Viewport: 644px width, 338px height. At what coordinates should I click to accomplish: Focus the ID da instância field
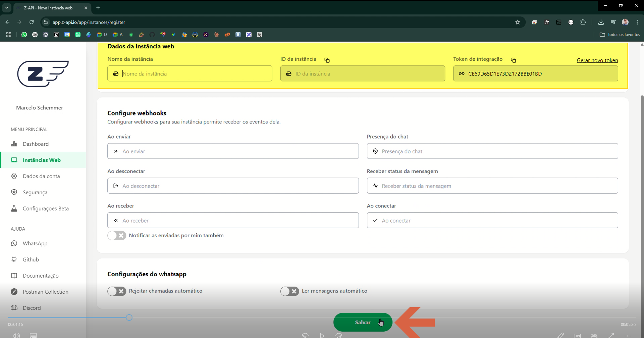click(x=363, y=74)
